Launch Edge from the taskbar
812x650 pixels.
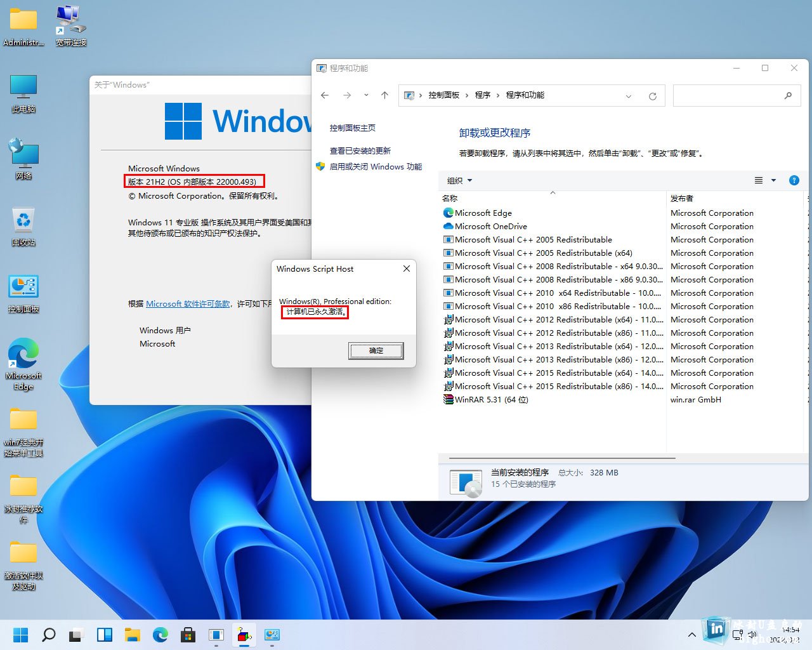[x=160, y=635]
